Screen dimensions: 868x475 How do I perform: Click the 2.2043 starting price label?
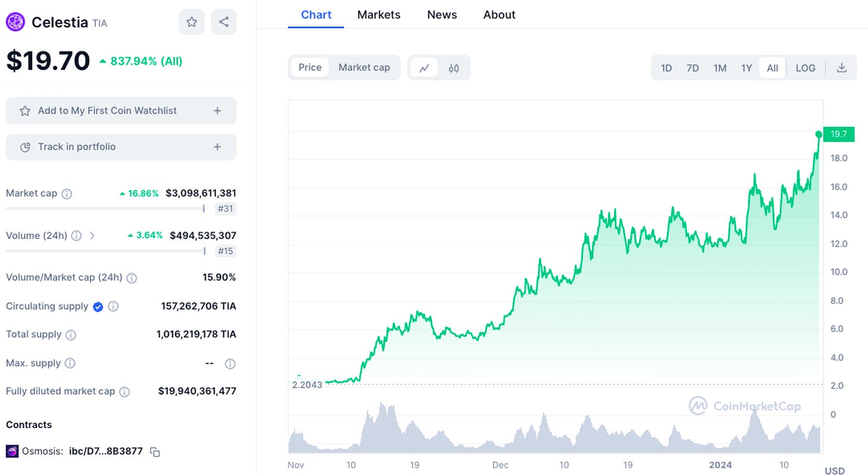click(307, 385)
